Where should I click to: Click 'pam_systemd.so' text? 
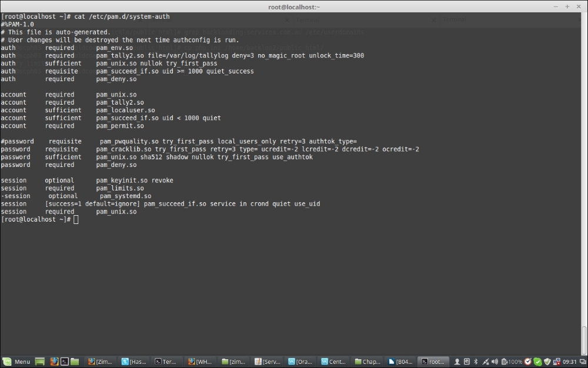126,196
